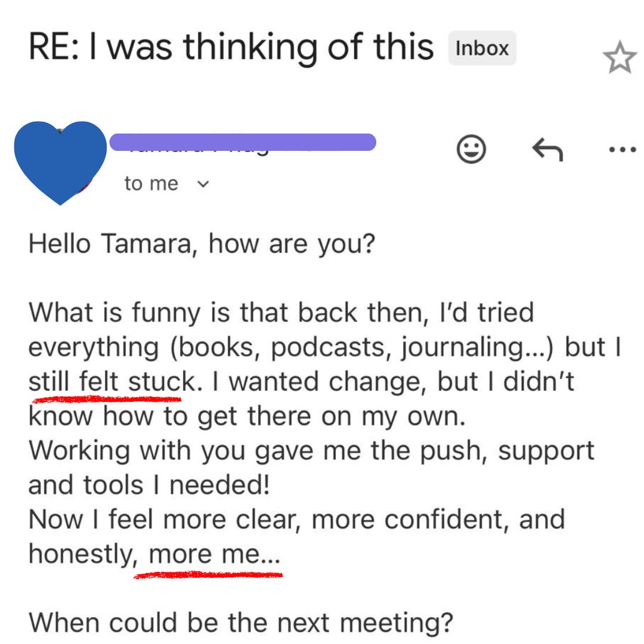This screenshot has height=644, width=644.
Task: Click the line "know how to get there"
Action: (246, 416)
